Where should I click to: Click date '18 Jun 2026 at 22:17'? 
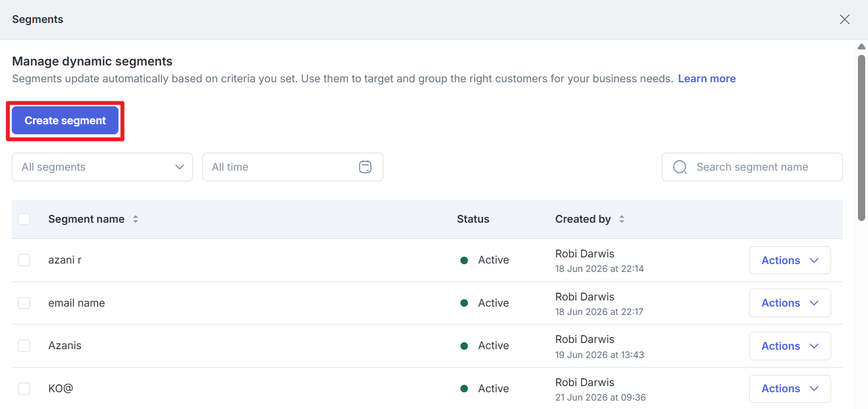[599, 312]
